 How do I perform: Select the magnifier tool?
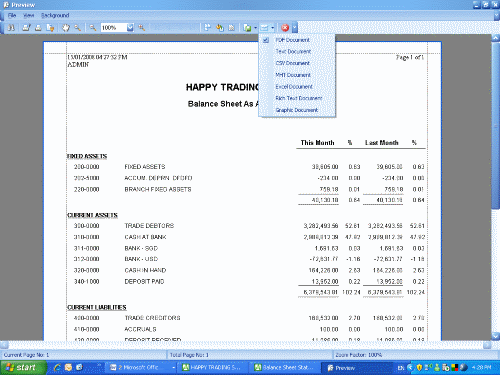[x=78, y=28]
